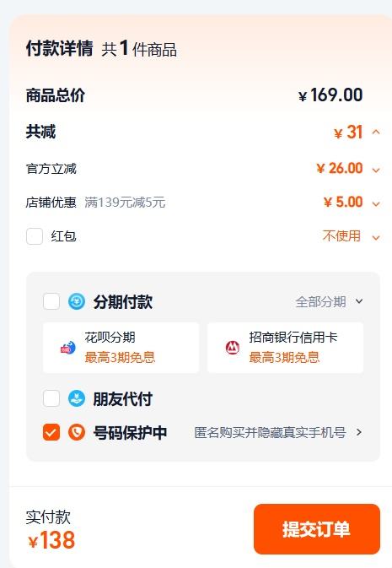Collapse the 共减 ¥31 discount breakdown
Viewport: 392px width, 568px height.
point(376,132)
